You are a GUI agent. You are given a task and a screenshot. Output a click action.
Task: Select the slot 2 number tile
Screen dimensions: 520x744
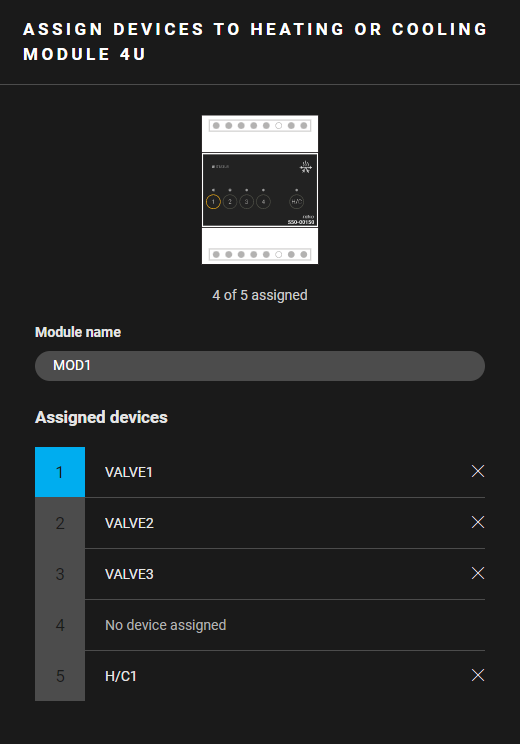[60, 523]
